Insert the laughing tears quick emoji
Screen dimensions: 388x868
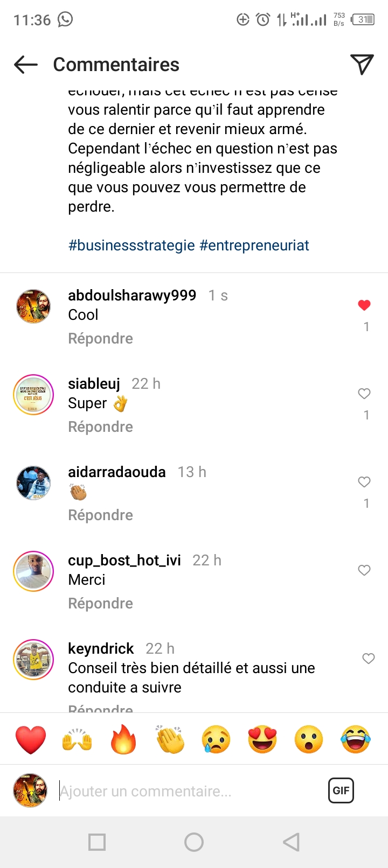click(356, 739)
